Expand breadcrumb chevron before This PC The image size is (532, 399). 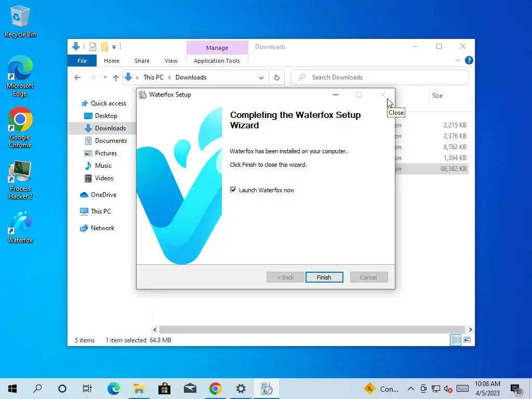[137, 78]
